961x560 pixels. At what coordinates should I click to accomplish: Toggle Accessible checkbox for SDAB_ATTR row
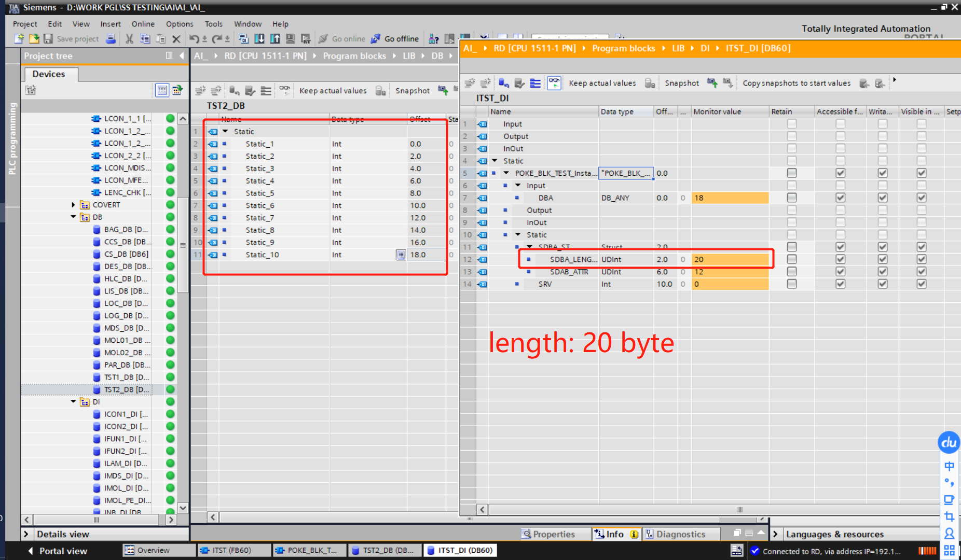840,272
